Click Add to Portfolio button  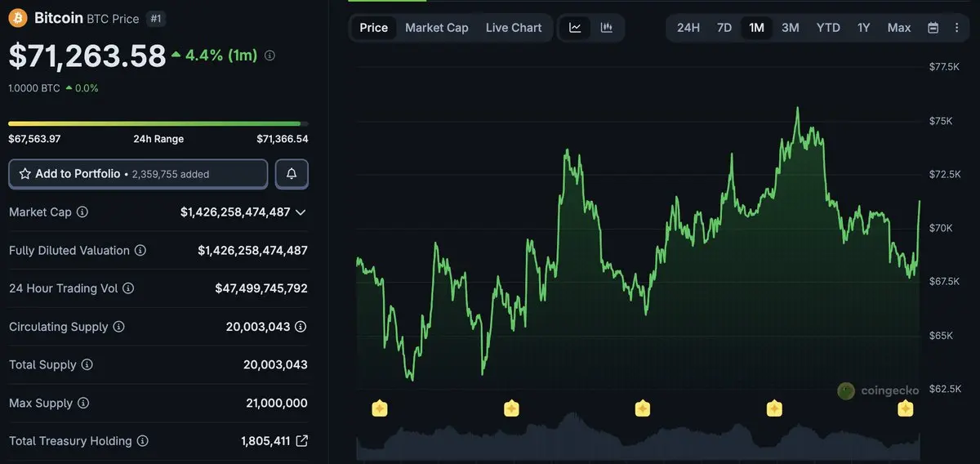138,174
